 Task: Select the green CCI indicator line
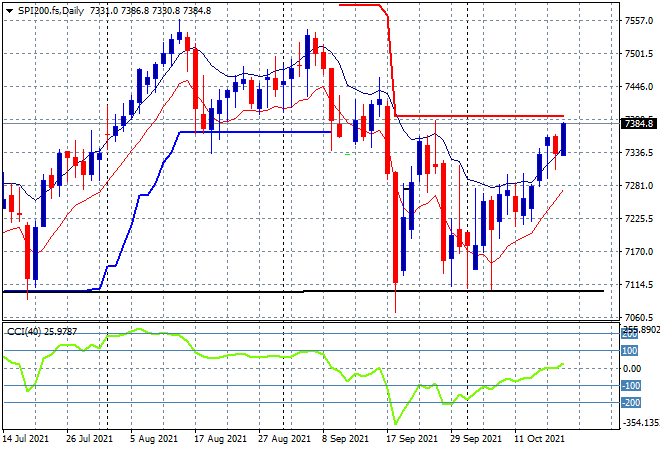click(283, 356)
